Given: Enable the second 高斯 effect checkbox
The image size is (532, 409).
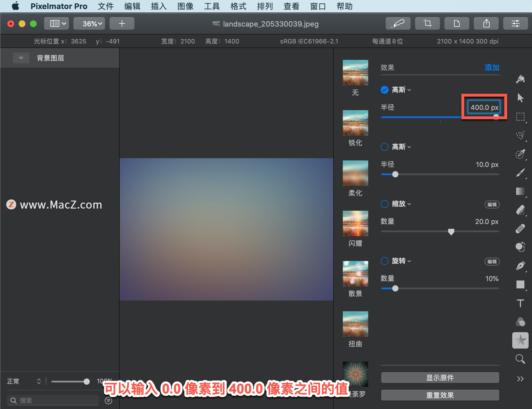Looking at the screenshot, I should 384,147.
